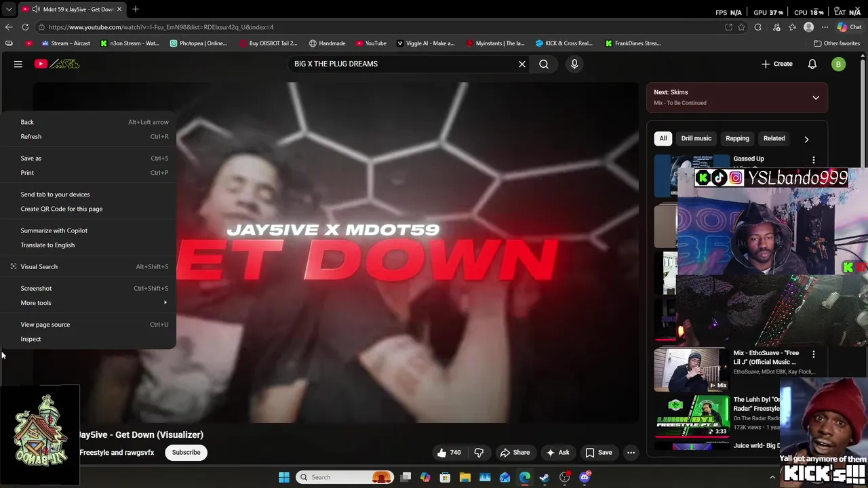868x488 pixels.
Task: Open YouTube notifications bell
Action: [812, 64]
